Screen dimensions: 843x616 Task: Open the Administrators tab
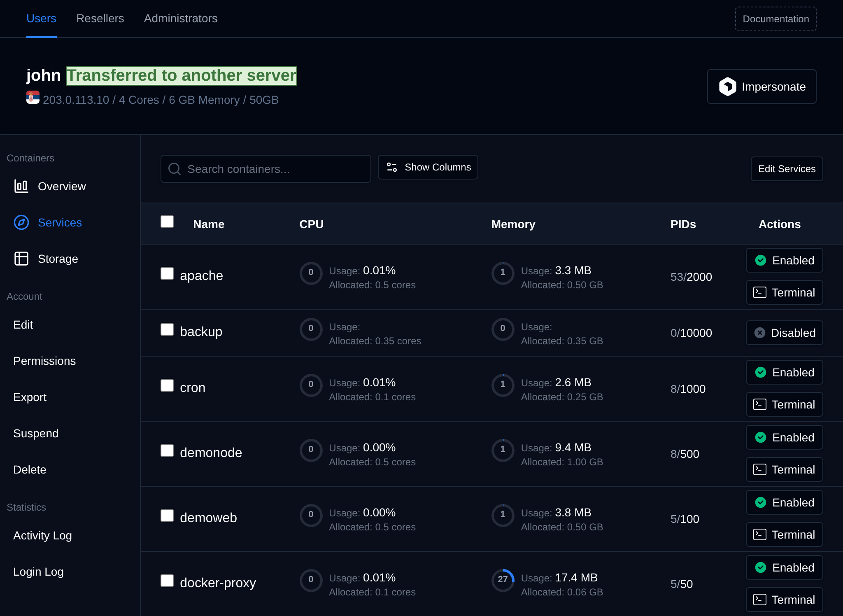click(x=181, y=19)
